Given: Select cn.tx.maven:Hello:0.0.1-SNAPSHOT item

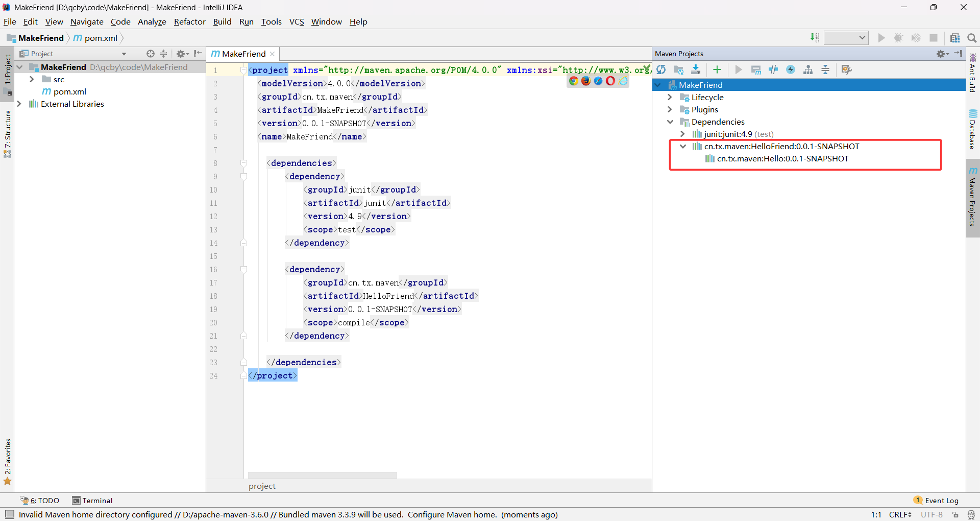Looking at the screenshot, I should pos(782,158).
